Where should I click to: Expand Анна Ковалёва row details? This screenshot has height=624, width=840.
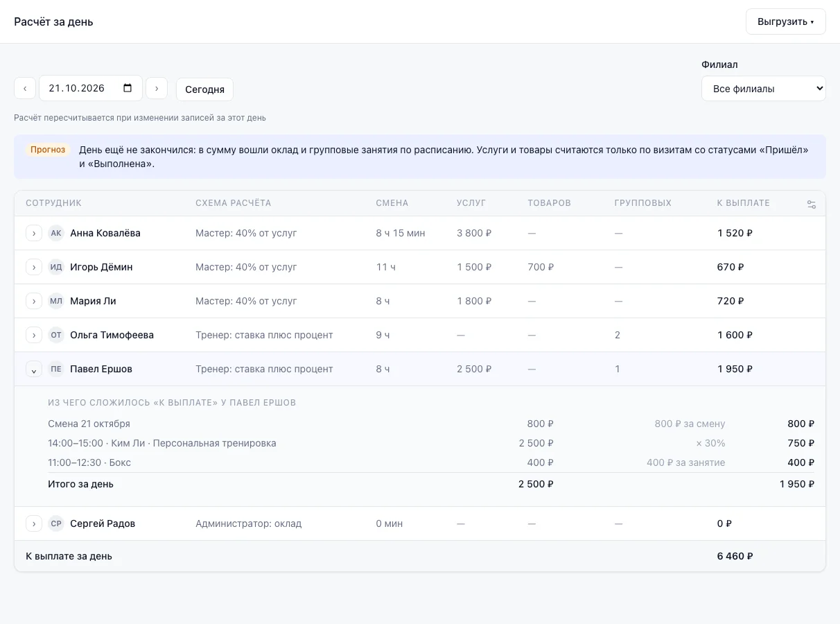(34, 233)
